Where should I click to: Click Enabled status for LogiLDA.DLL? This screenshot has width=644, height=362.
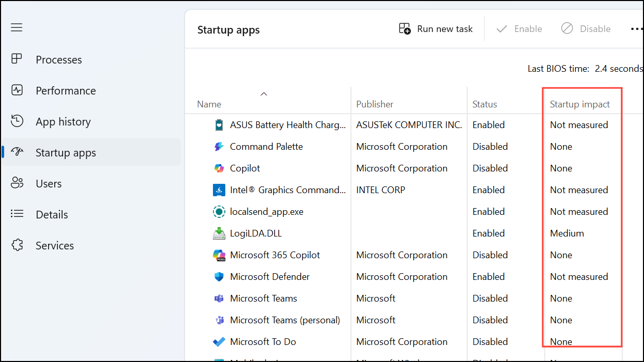(x=488, y=233)
